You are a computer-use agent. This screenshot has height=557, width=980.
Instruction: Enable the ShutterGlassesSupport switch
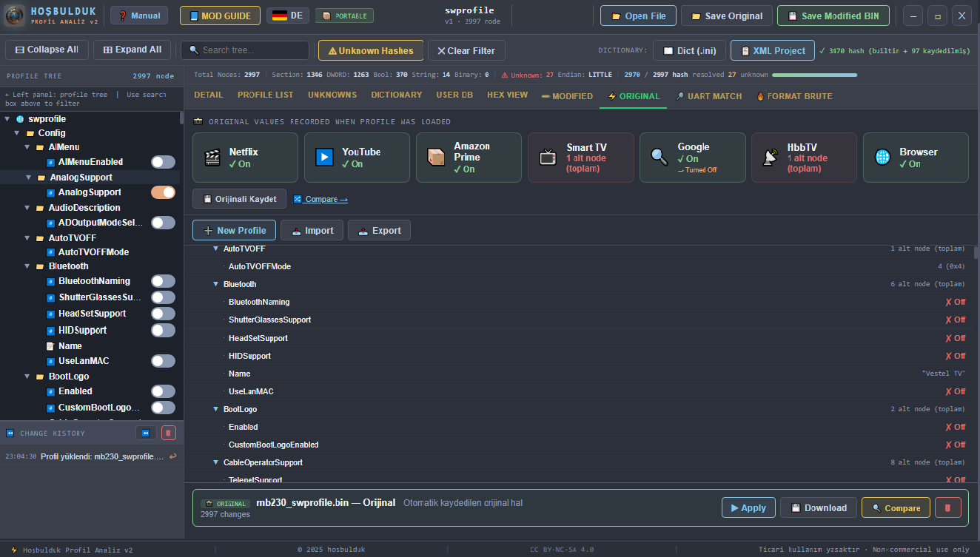pos(163,297)
